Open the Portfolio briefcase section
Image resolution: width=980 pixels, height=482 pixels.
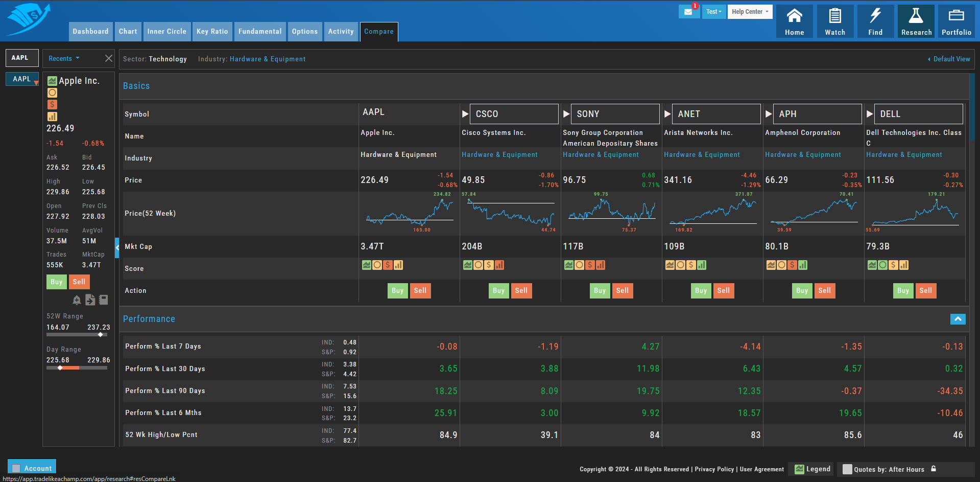coord(957,21)
